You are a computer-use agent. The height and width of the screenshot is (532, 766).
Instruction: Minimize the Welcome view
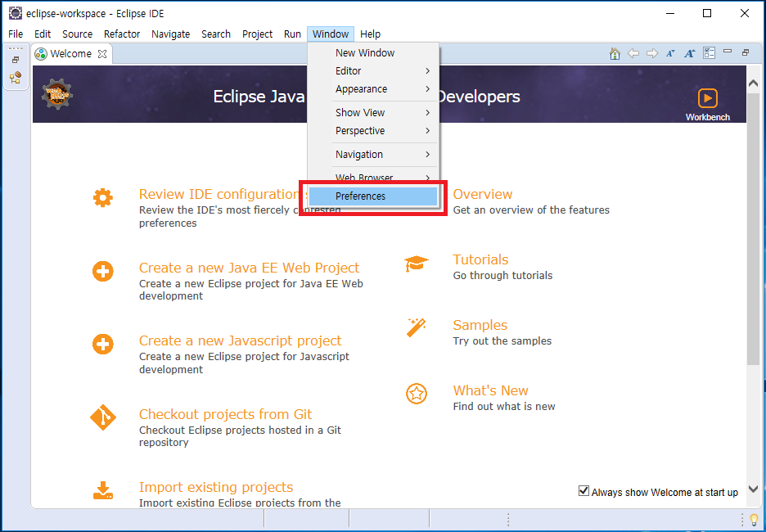728,52
